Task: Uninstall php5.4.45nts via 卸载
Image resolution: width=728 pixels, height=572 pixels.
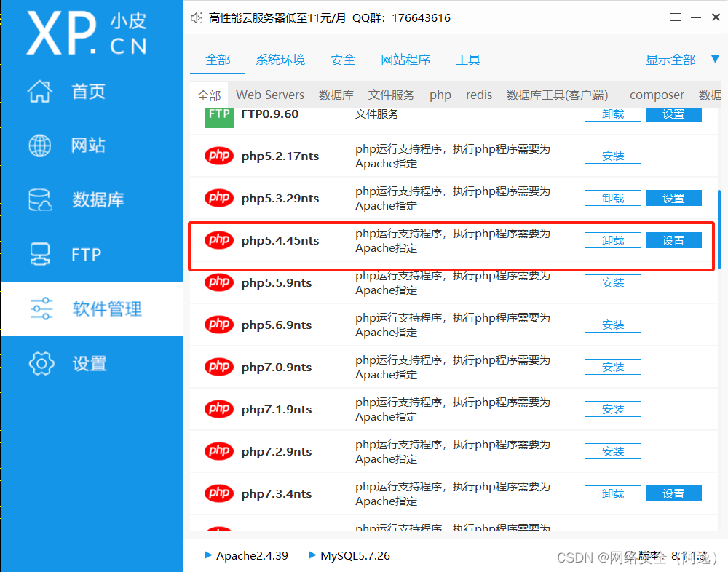Action: click(612, 240)
